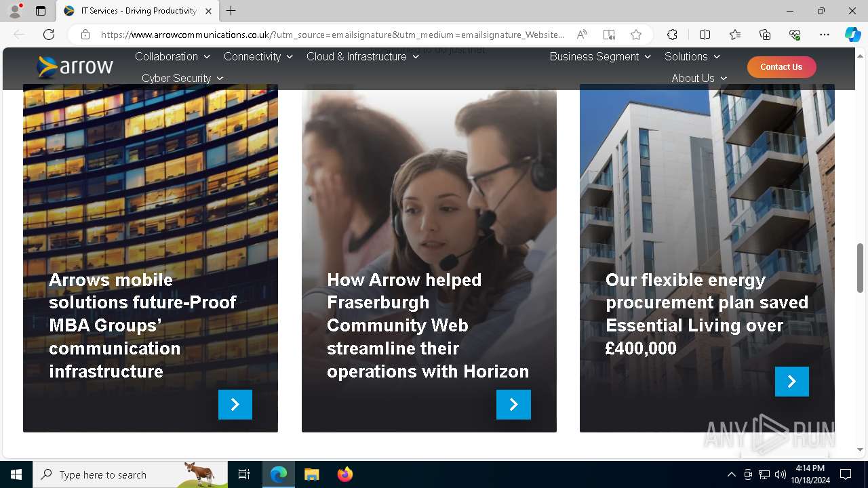Open Browser essentials heart icon
The height and width of the screenshot is (488, 868).
[x=795, y=35]
